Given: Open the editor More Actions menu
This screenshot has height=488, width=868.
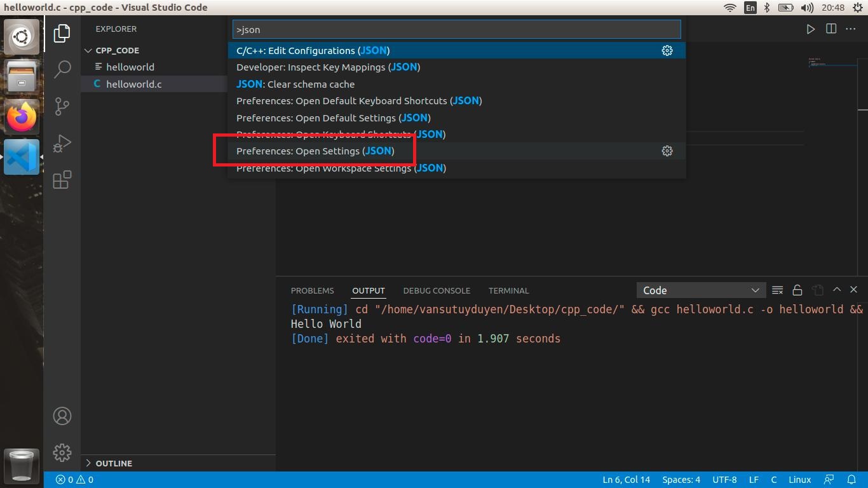Looking at the screenshot, I should pos(851,29).
